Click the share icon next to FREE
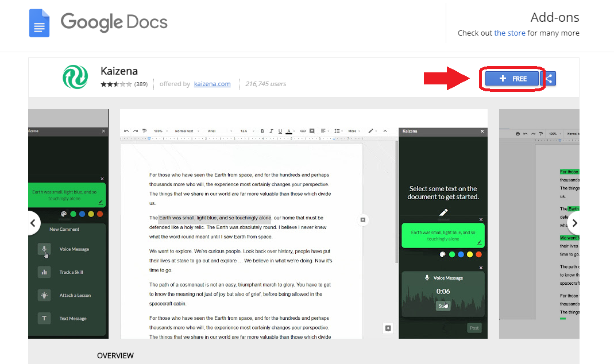 click(549, 79)
